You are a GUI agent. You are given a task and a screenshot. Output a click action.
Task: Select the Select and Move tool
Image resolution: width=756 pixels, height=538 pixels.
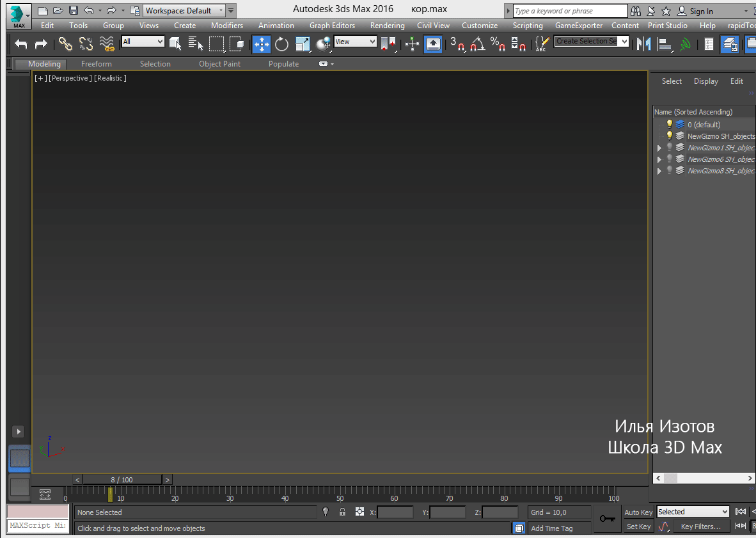[262, 44]
